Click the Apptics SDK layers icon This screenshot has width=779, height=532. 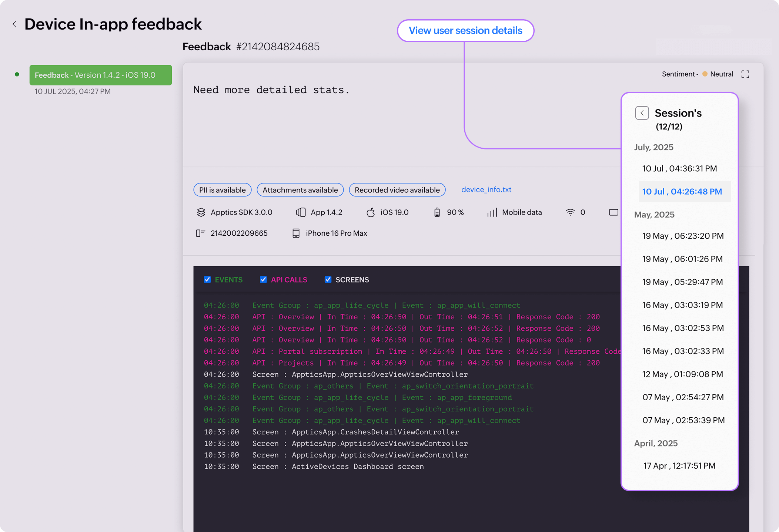tap(201, 212)
